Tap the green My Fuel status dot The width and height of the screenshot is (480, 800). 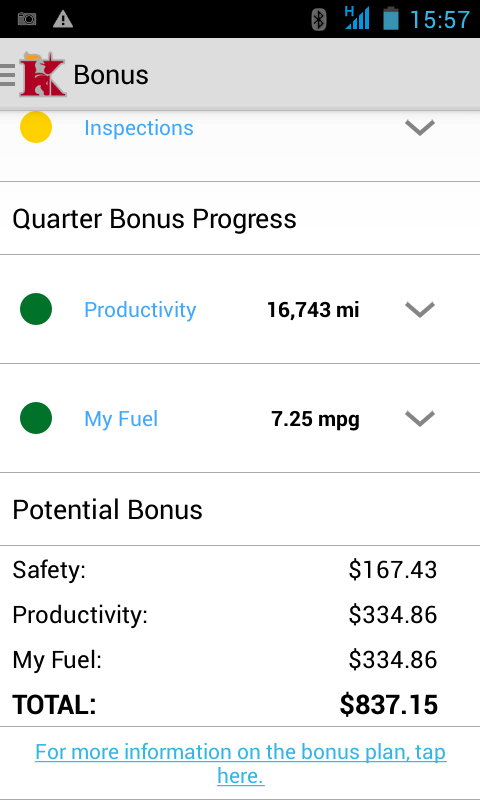(x=36, y=418)
